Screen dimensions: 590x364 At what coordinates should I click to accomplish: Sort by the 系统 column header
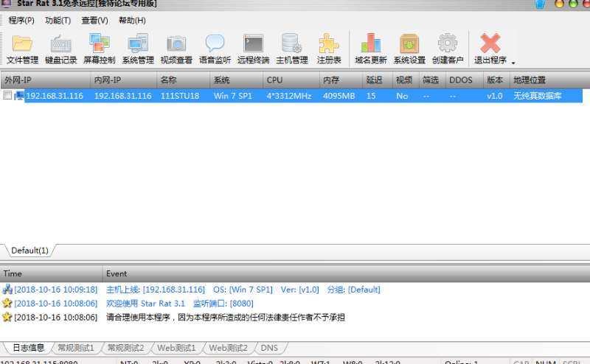click(236, 80)
